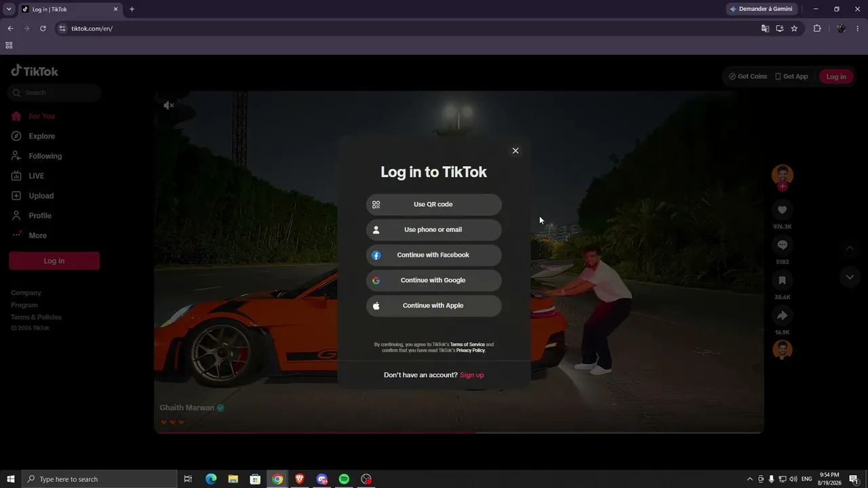The width and height of the screenshot is (868, 488).
Task: Select Use phone or email option
Action: pyautogui.click(x=434, y=230)
